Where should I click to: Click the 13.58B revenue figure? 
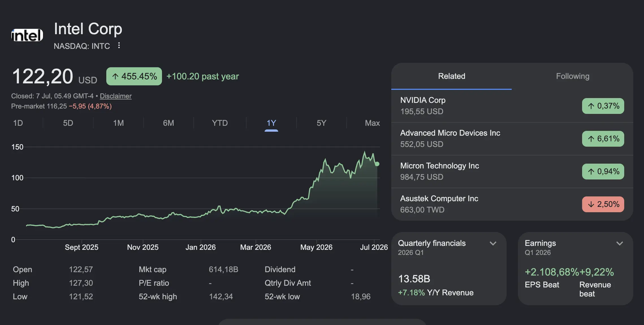coord(414,279)
